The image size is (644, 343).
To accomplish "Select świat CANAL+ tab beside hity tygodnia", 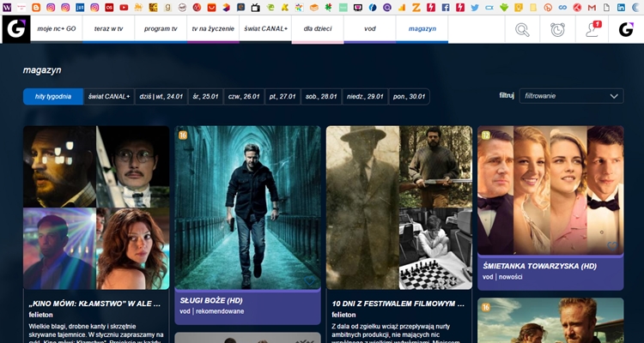I will [109, 97].
